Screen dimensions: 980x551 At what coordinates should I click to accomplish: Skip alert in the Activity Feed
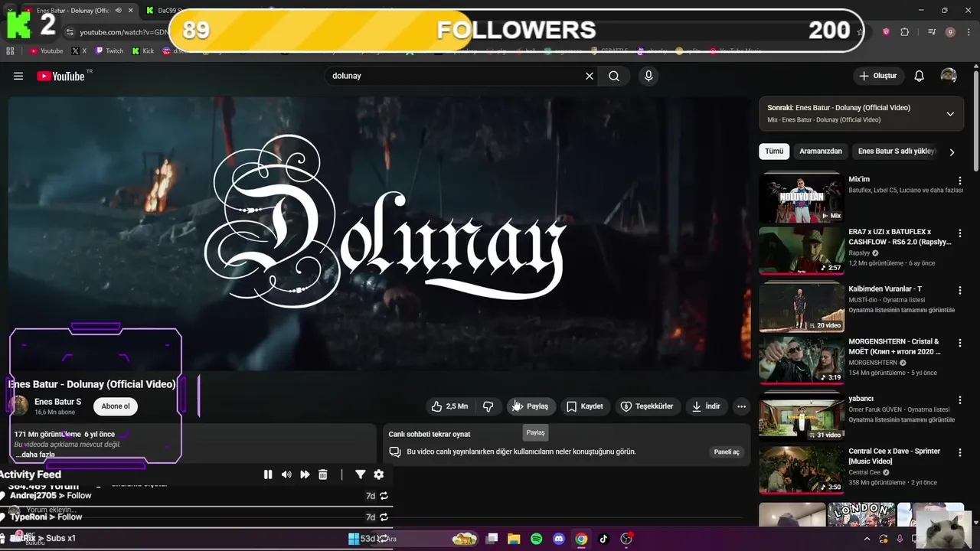tap(305, 474)
